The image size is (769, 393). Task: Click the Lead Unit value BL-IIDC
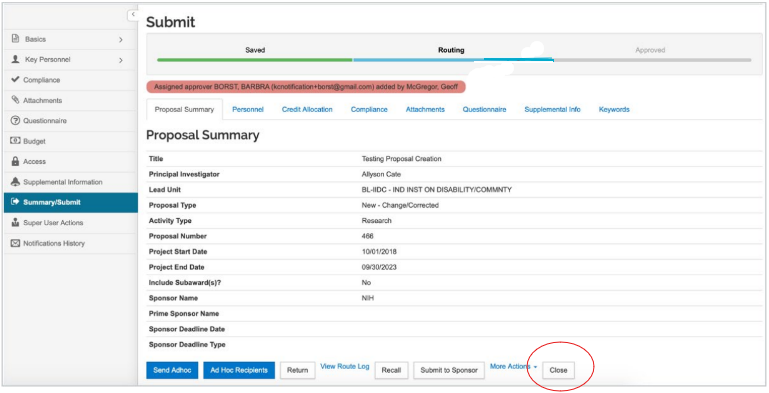click(x=436, y=190)
